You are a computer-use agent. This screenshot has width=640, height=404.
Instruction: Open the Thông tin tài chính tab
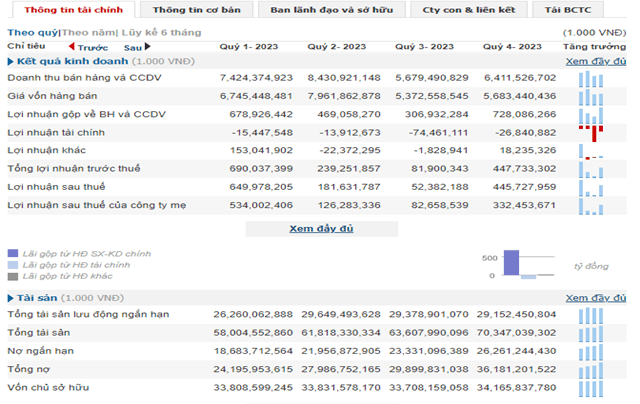pos(73,10)
